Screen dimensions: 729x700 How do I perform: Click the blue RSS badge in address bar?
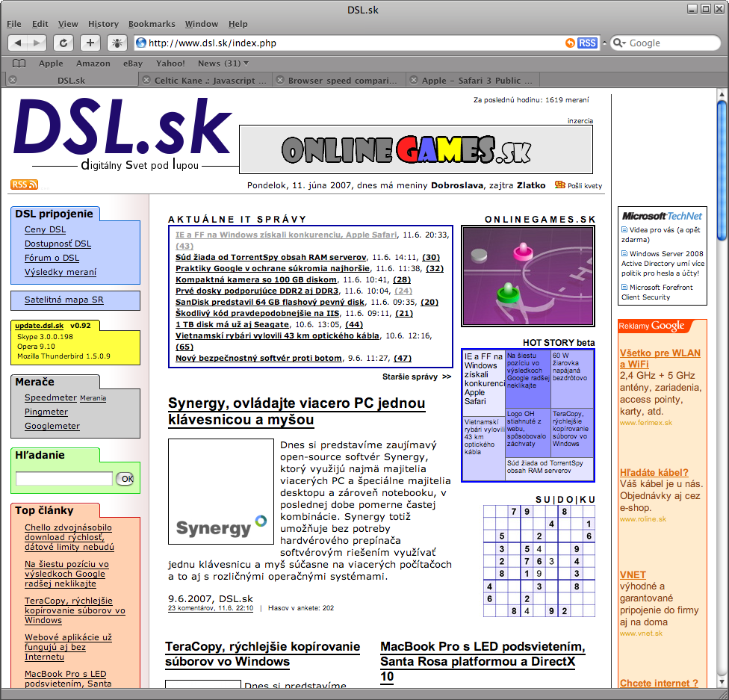pos(587,43)
